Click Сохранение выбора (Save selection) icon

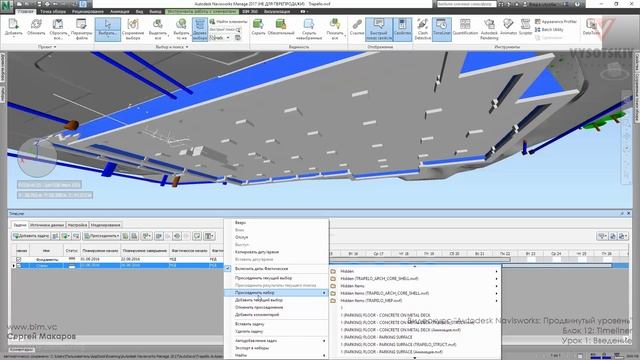coord(133,29)
